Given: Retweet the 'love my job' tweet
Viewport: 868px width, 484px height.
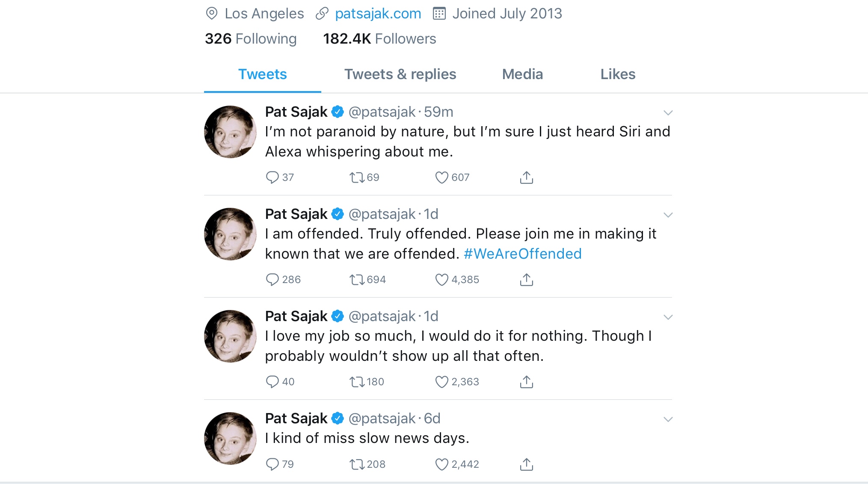Looking at the screenshot, I should 356,382.
